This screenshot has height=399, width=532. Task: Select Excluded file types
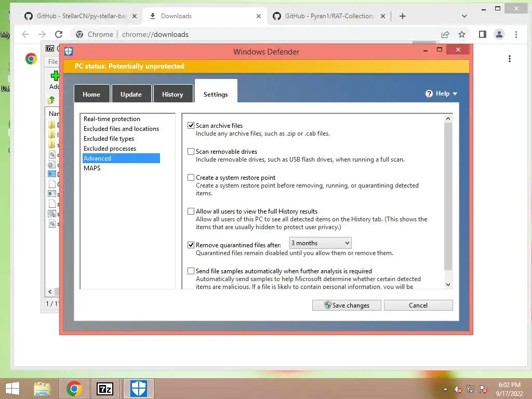109,138
